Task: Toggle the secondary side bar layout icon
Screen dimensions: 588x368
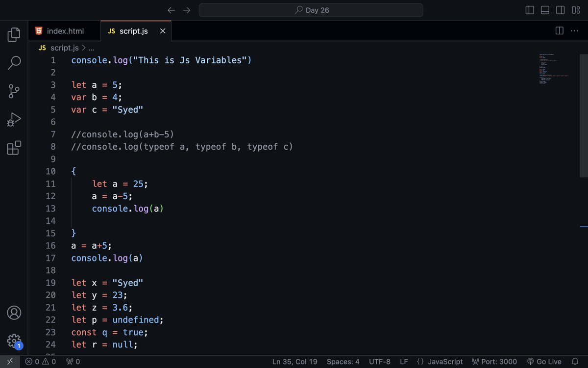Action: 561,10
